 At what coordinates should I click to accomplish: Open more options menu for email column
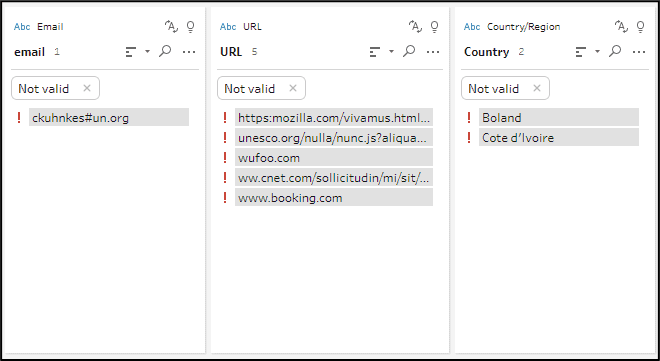(x=189, y=52)
